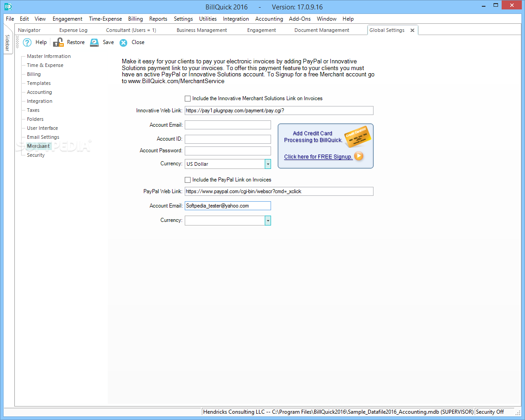Viewport: 525px width, 420px height.
Task: Click the Security Off status bar entry
Action: pos(490,412)
